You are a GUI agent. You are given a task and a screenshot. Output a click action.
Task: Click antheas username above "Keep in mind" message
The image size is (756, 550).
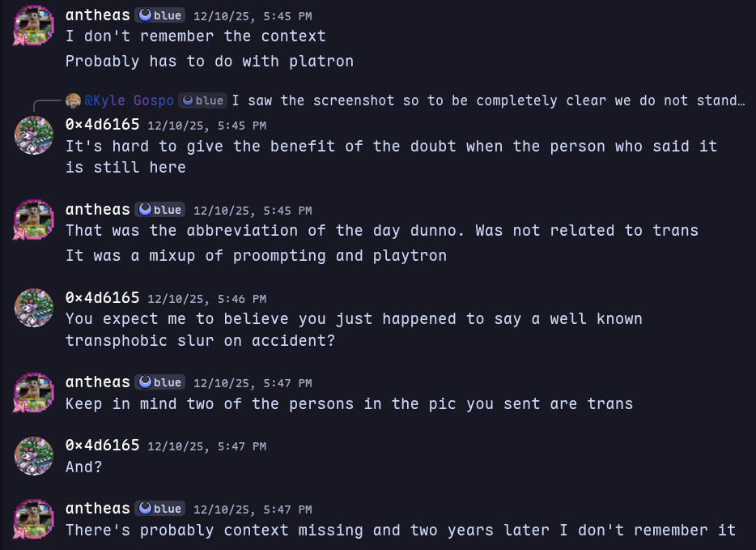pos(98,382)
